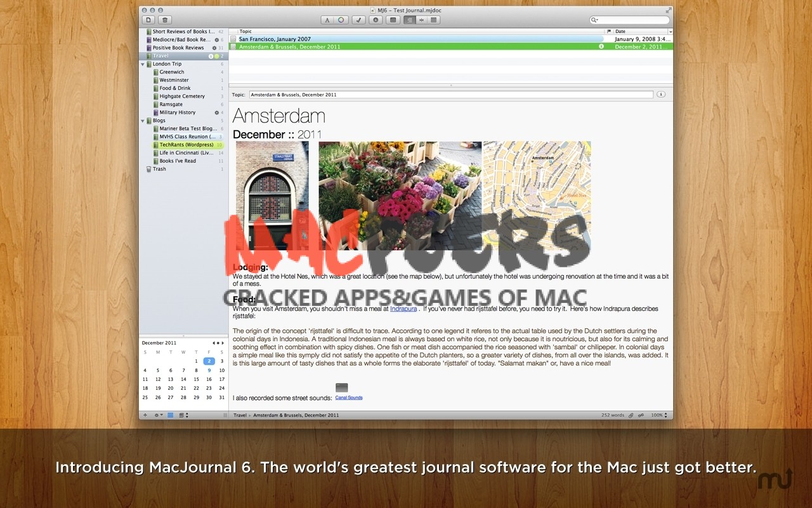812x508 pixels.
Task: Click the info button beside the Topic field
Action: 661,95
